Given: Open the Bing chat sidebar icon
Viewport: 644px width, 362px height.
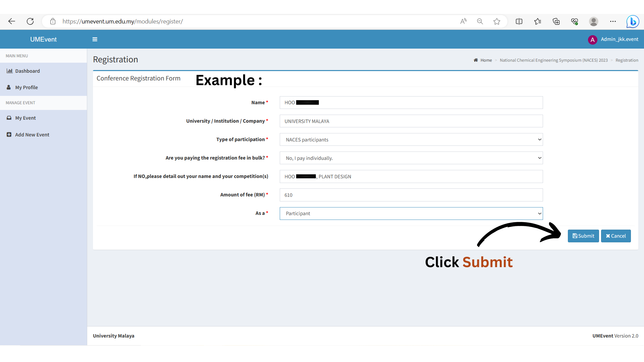Looking at the screenshot, I should click(633, 21).
